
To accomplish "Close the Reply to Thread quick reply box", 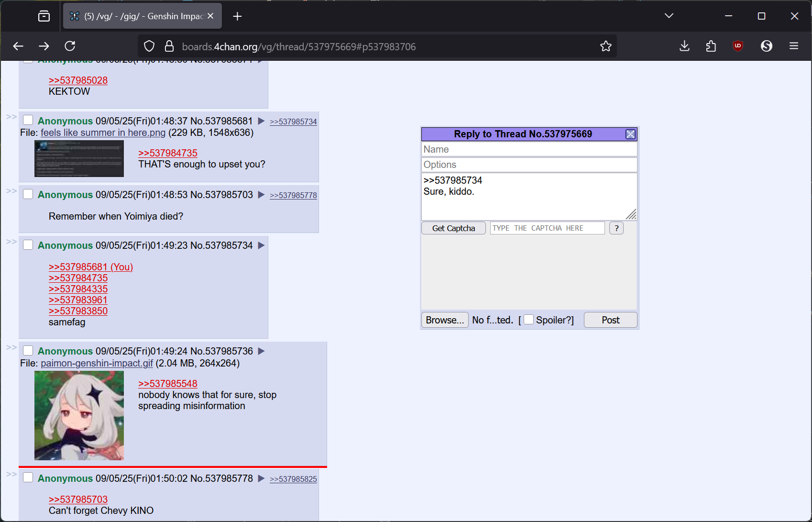I will click(x=630, y=134).
